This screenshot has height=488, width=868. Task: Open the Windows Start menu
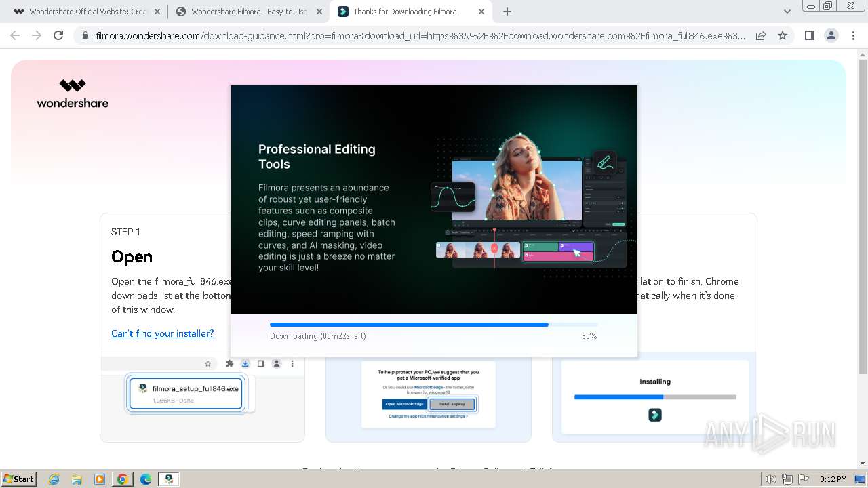[x=18, y=479]
